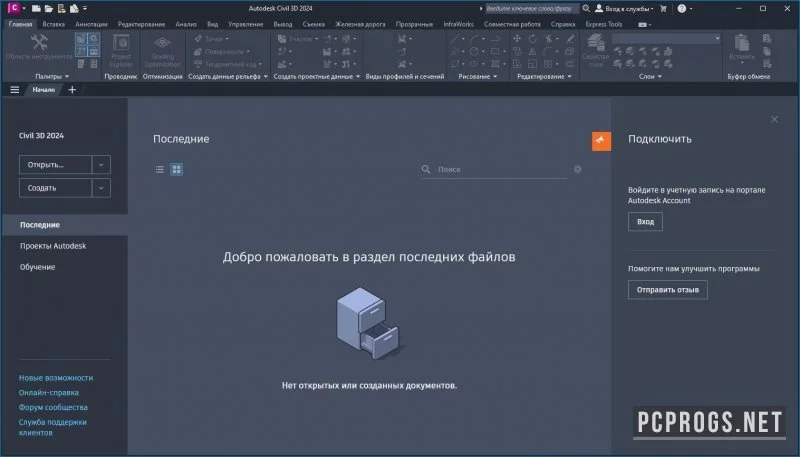Open the Civil 3D application menu logo
This screenshot has width=800, height=457.
[x=14, y=8]
